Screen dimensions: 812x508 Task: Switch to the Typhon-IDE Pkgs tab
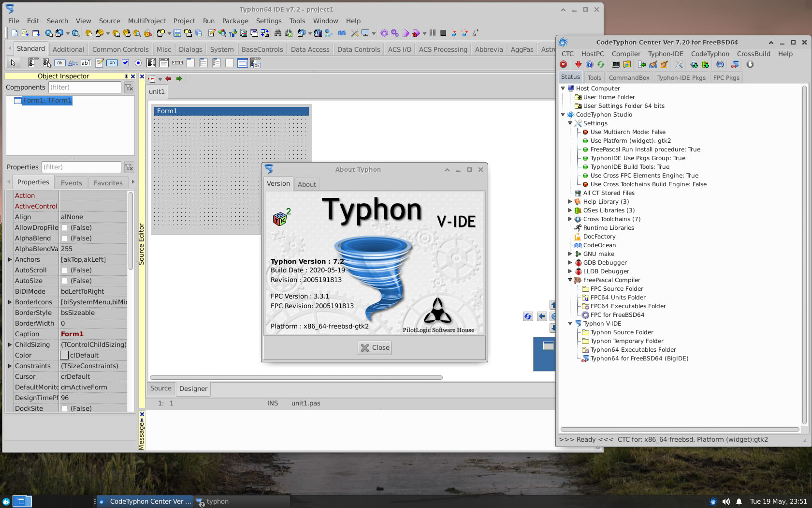(x=681, y=77)
